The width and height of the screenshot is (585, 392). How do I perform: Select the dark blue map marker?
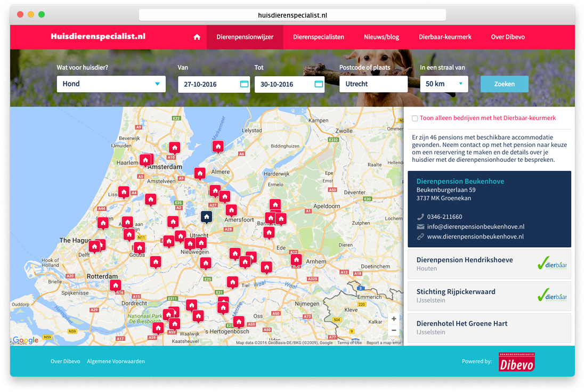[x=206, y=217]
